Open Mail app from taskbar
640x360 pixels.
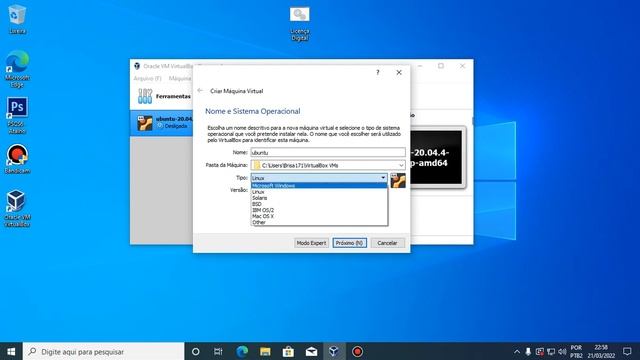point(311,351)
